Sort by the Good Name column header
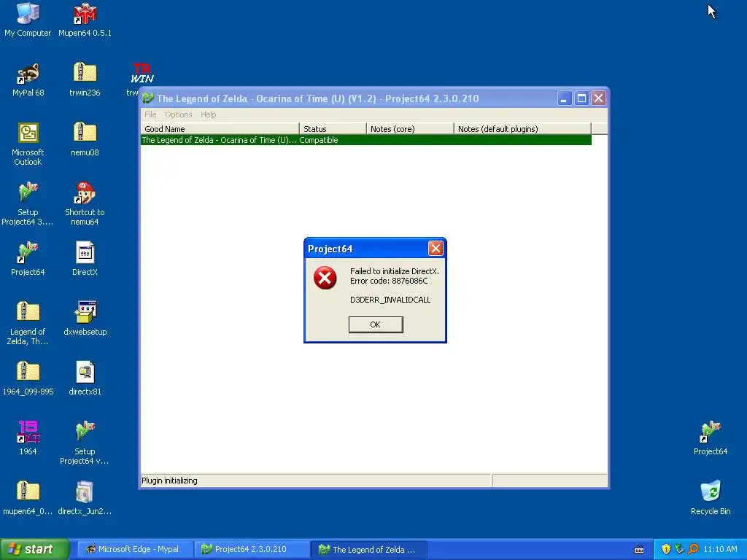Viewport: 747px width, 560px height. (x=220, y=128)
